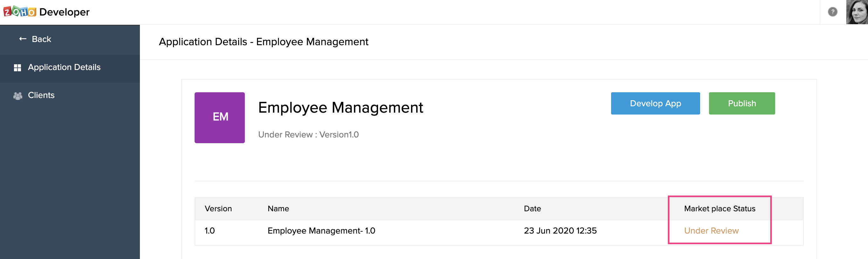
Task: Click the Employee Management app title
Action: tap(340, 108)
